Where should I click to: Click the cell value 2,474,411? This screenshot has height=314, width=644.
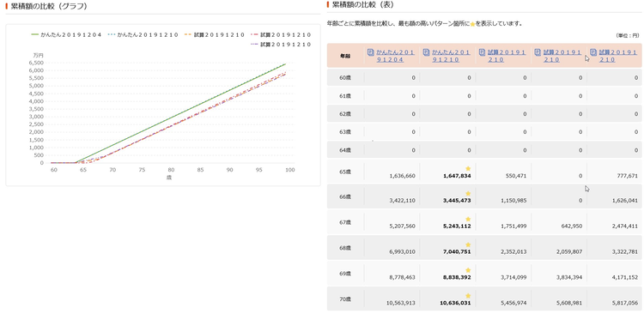tap(625, 226)
